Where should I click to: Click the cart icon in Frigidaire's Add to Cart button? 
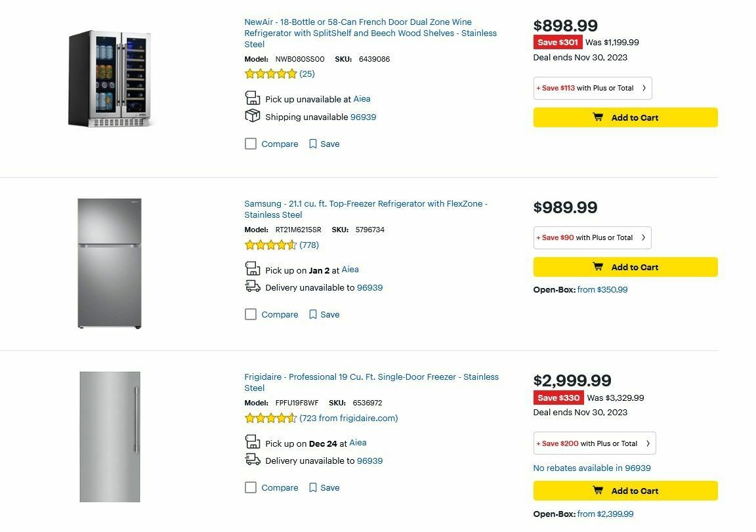coord(598,491)
